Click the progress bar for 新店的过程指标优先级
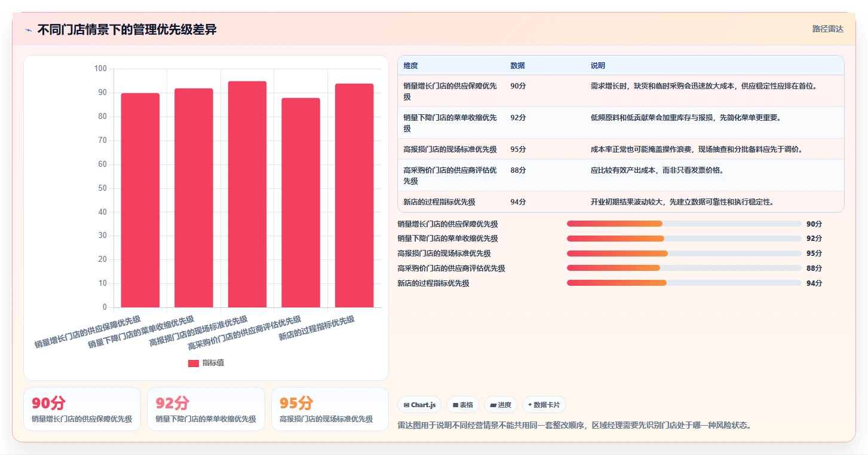The image size is (868, 455). click(684, 283)
